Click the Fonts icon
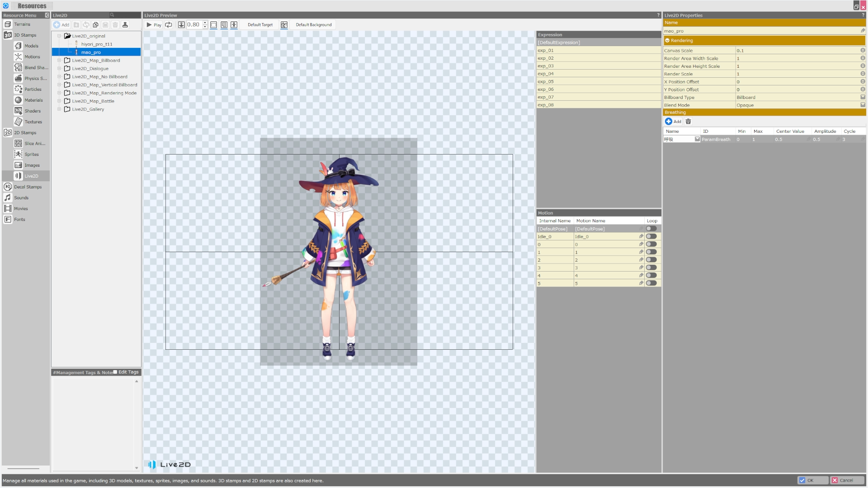This screenshot has width=868, height=488. [8, 220]
